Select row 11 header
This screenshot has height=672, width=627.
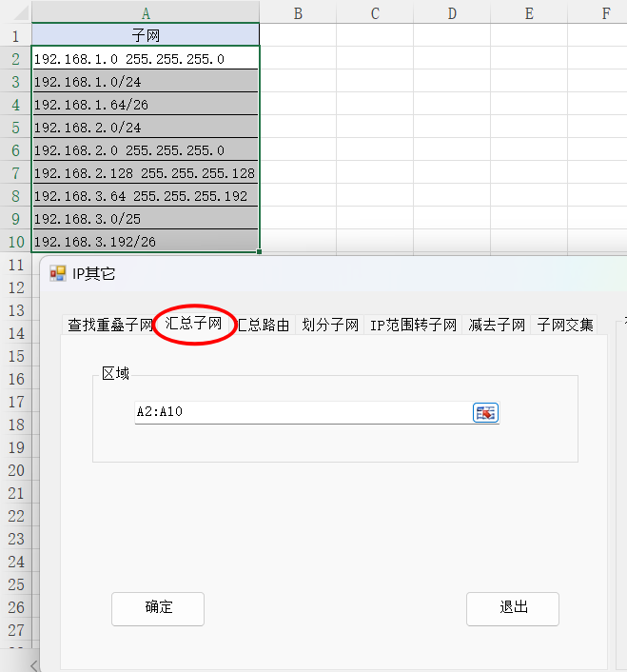pyautogui.click(x=16, y=265)
